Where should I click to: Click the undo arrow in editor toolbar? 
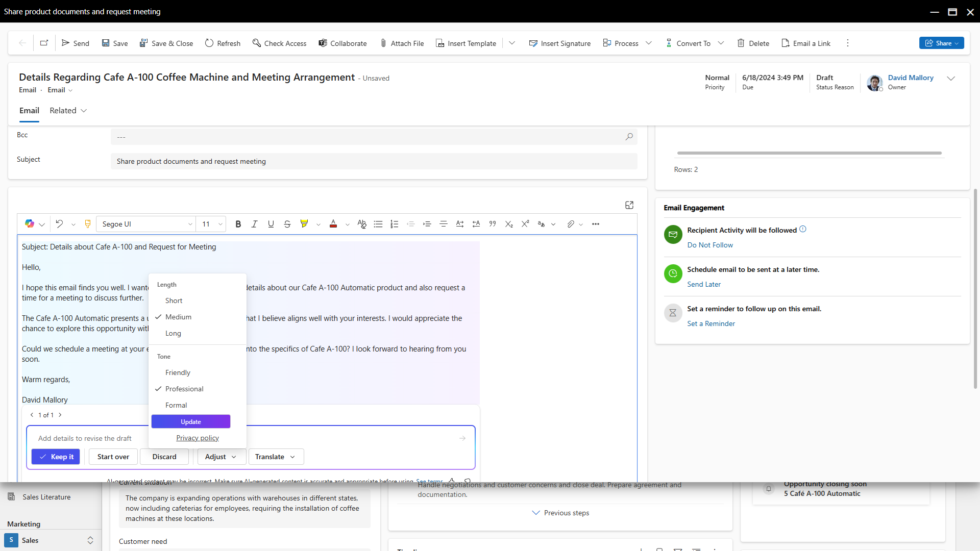(x=59, y=224)
